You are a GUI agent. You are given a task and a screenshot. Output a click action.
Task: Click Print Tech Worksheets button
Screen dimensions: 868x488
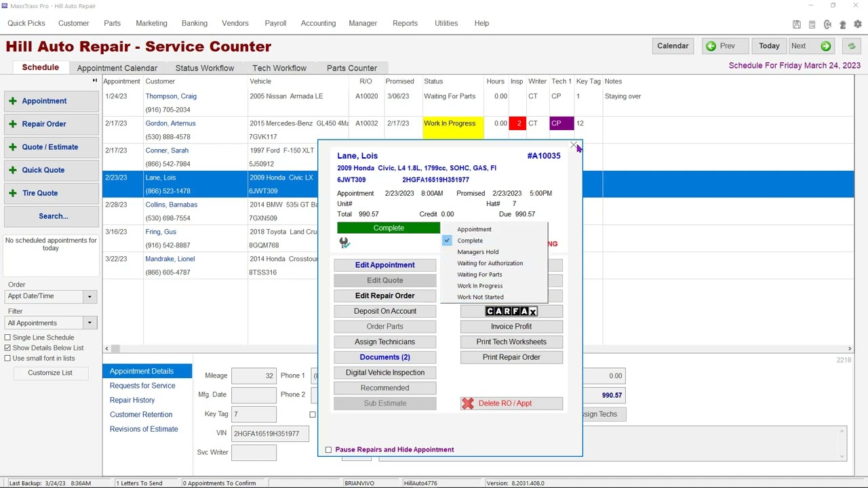point(511,342)
